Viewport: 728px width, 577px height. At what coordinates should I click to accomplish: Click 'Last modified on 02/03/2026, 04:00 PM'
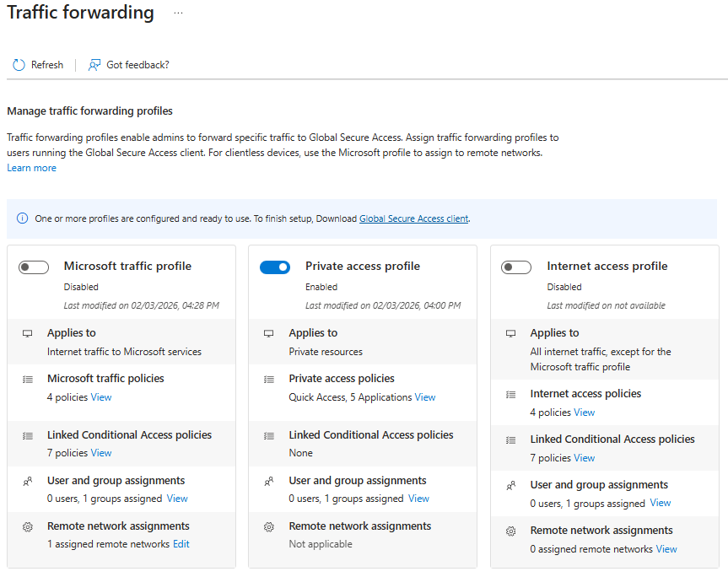(x=383, y=305)
